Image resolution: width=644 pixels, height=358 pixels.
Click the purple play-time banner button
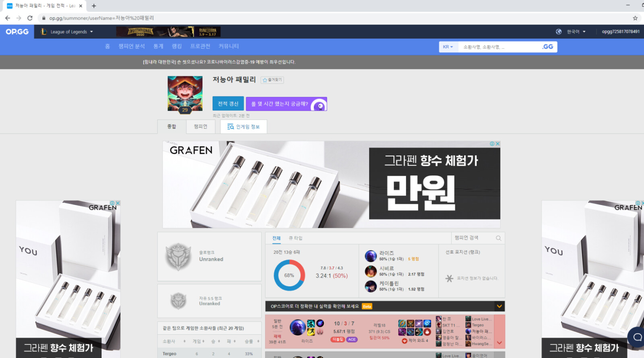tap(286, 104)
